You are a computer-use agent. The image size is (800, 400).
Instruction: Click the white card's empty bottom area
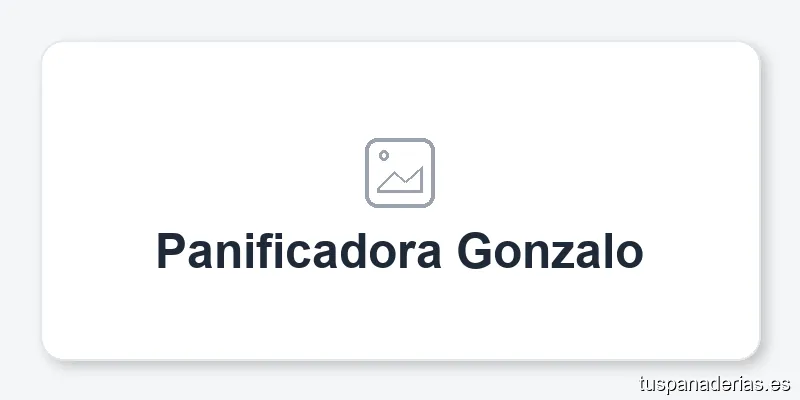(400, 316)
